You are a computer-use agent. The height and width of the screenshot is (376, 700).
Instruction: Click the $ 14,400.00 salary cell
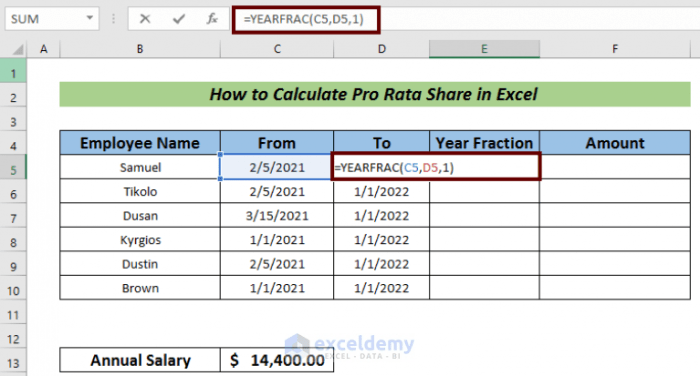click(277, 360)
